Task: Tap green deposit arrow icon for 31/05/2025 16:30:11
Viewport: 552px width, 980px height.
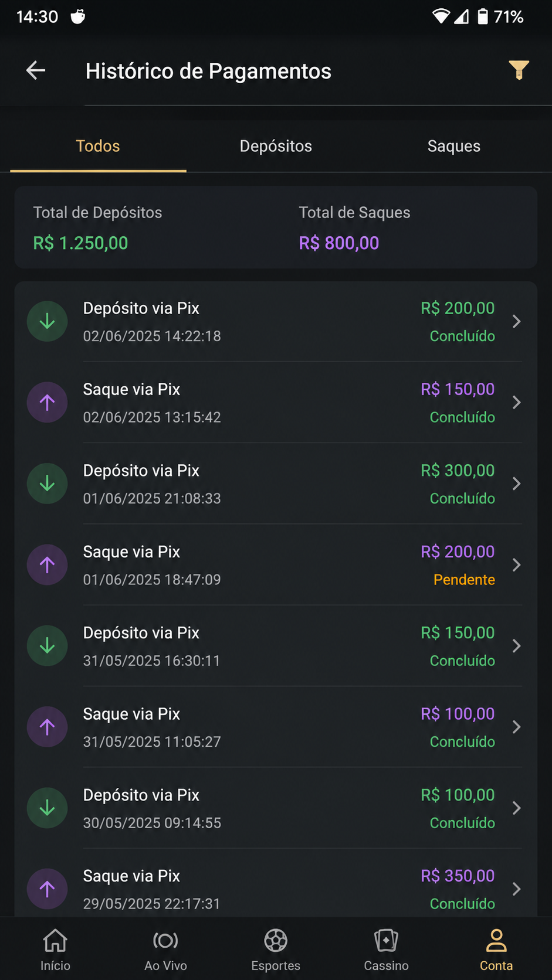Action: (x=48, y=646)
